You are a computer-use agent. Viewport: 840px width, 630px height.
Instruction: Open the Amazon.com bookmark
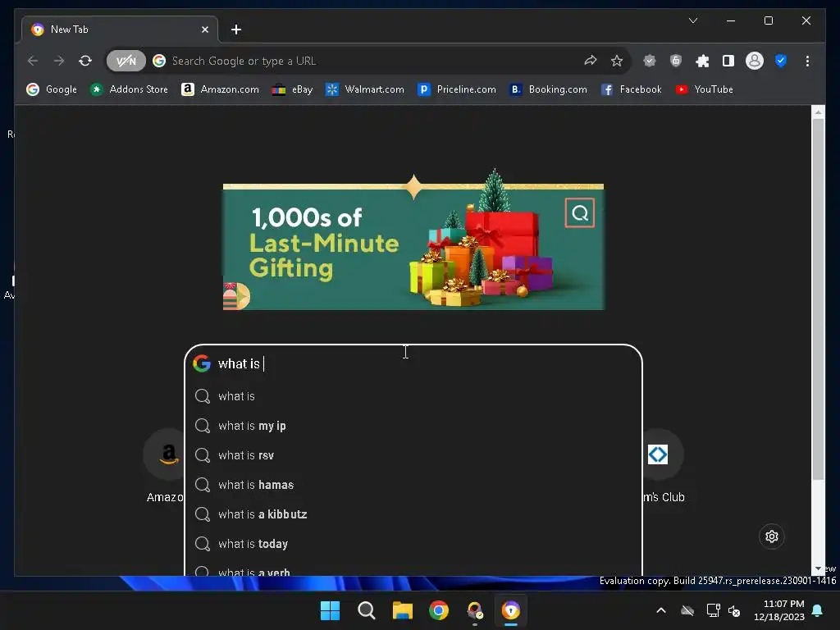tap(220, 89)
